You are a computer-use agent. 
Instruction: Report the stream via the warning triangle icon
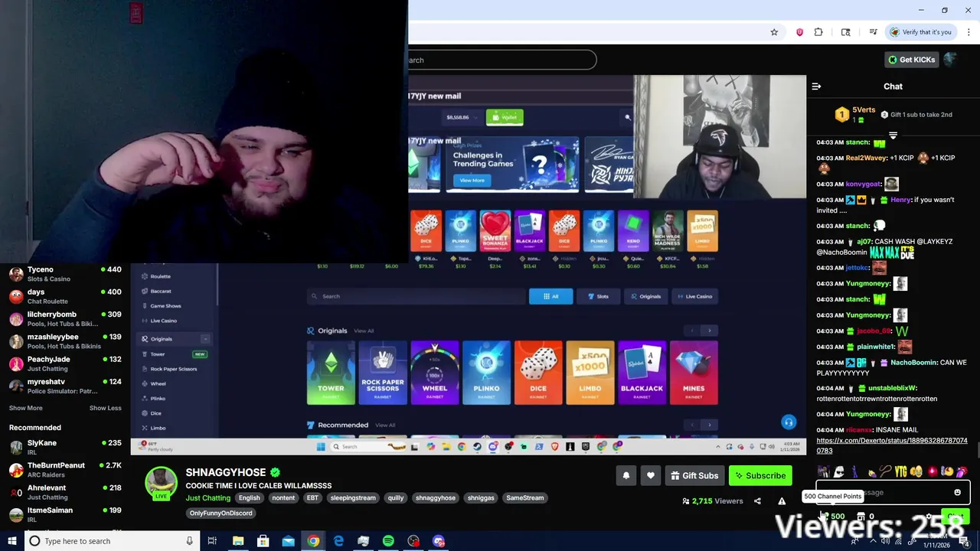pos(782,501)
